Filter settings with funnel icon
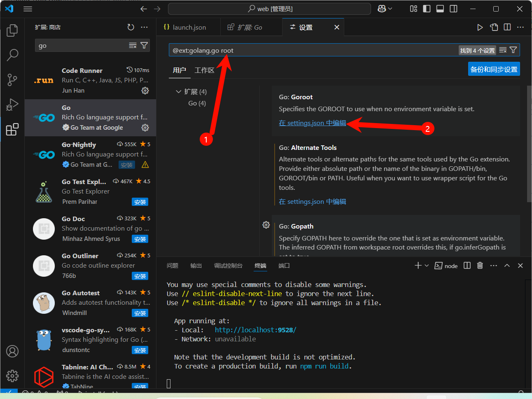The image size is (532, 399). point(513,50)
